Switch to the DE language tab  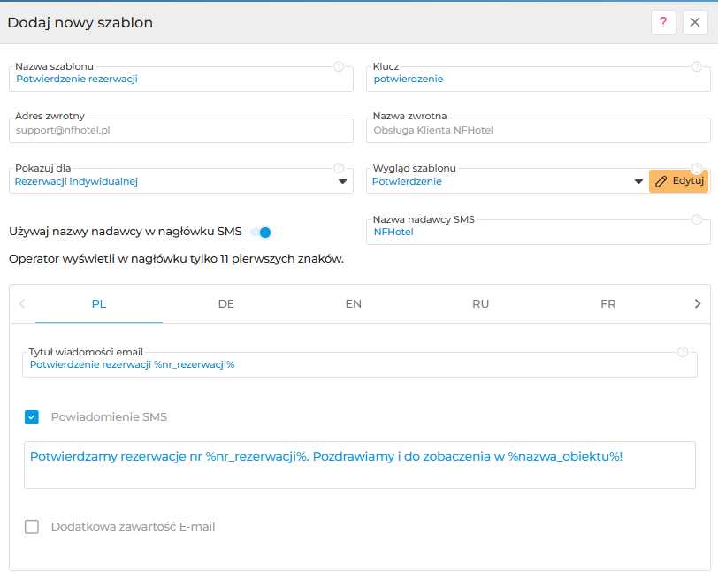pos(226,304)
